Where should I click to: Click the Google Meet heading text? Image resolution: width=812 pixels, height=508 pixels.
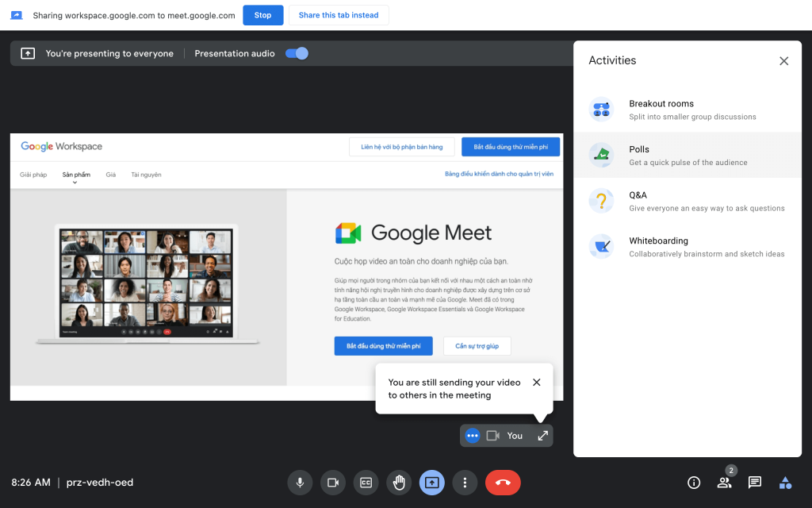pos(431,233)
